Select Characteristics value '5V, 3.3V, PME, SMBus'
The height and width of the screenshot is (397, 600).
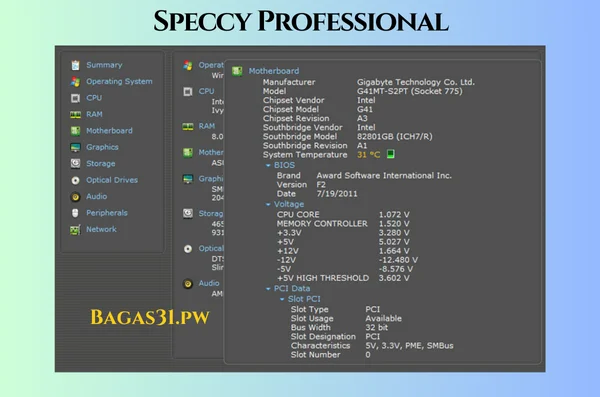click(409, 346)
